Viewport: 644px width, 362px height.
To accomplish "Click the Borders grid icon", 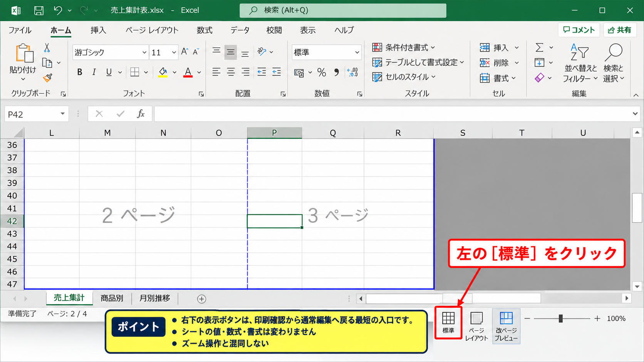I will (135, 72).
